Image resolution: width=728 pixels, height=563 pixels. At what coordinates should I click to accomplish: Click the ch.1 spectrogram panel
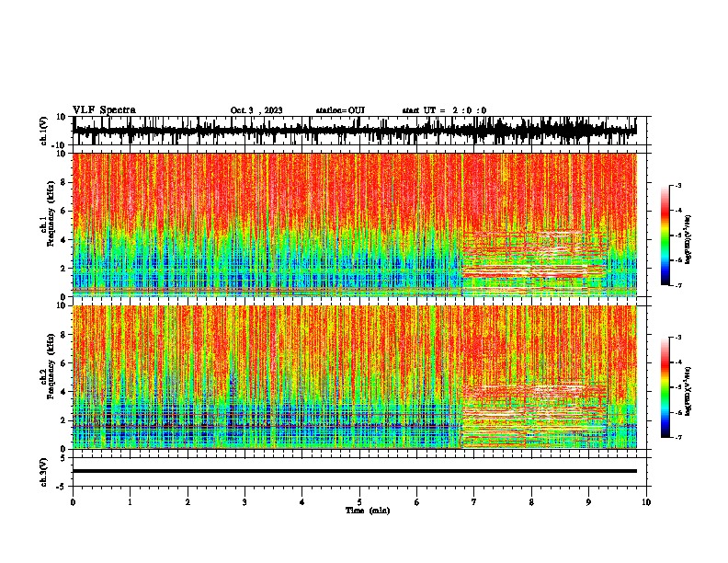pos(355,224)
